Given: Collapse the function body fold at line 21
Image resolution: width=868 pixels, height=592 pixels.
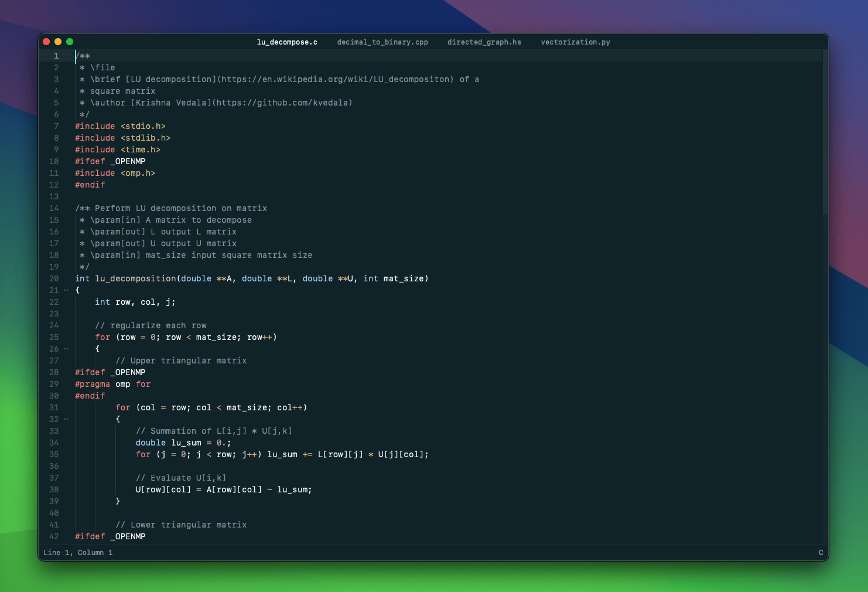Looking at the screenshot, I should tap(66, 290).
